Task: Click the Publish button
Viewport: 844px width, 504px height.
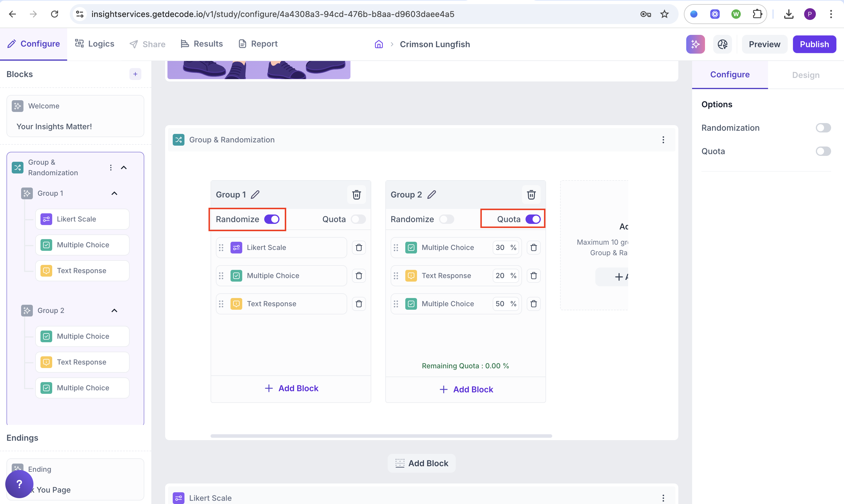Action: coord(814,44)
